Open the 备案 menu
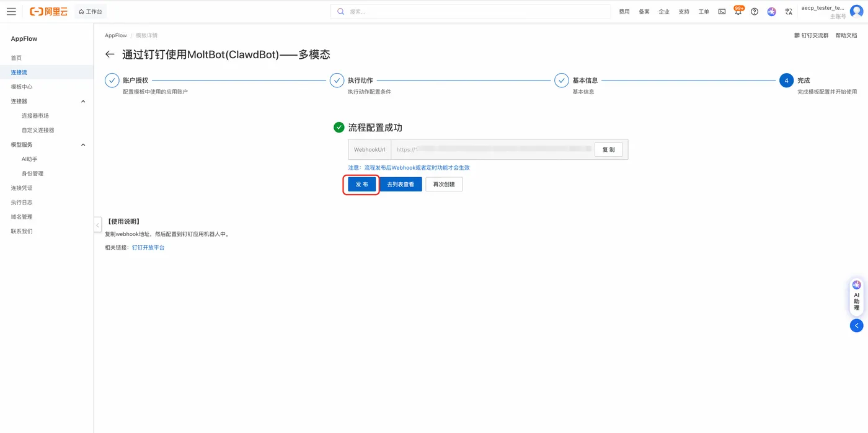The width and height of the screenshot is (868, 433). [644, 12]
